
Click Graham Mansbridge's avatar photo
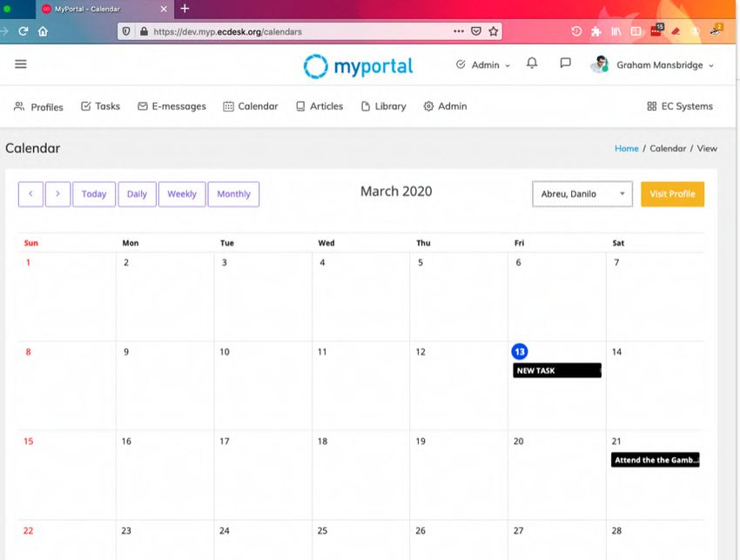pyautogui.click(x=599, y=64)
